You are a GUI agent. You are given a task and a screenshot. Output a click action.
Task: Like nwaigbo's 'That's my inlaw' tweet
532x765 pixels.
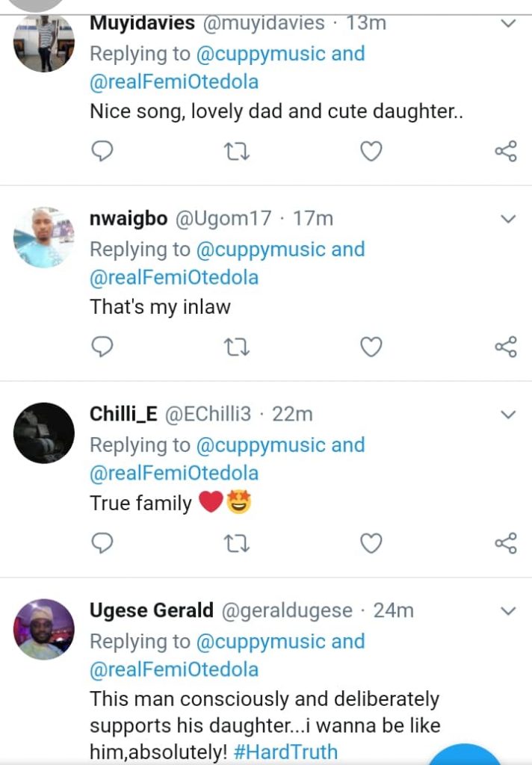click(371, 347)
